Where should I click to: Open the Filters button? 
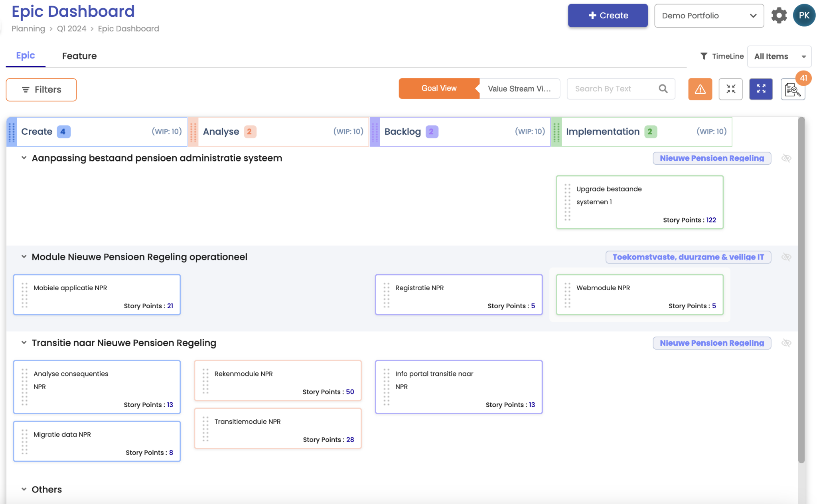click(41, 90)
